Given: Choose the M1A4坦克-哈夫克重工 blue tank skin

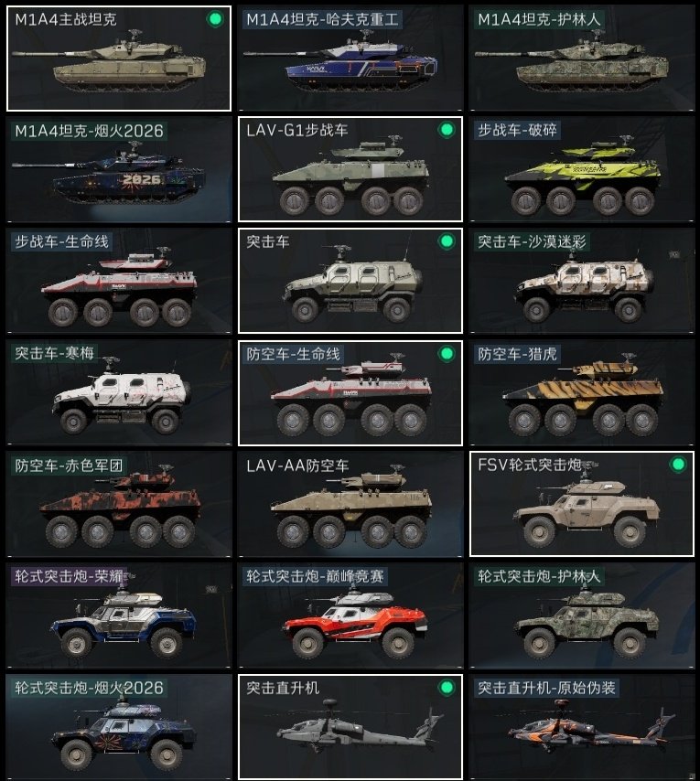Looking at the screenshot, I should click(x=350, y=59).
